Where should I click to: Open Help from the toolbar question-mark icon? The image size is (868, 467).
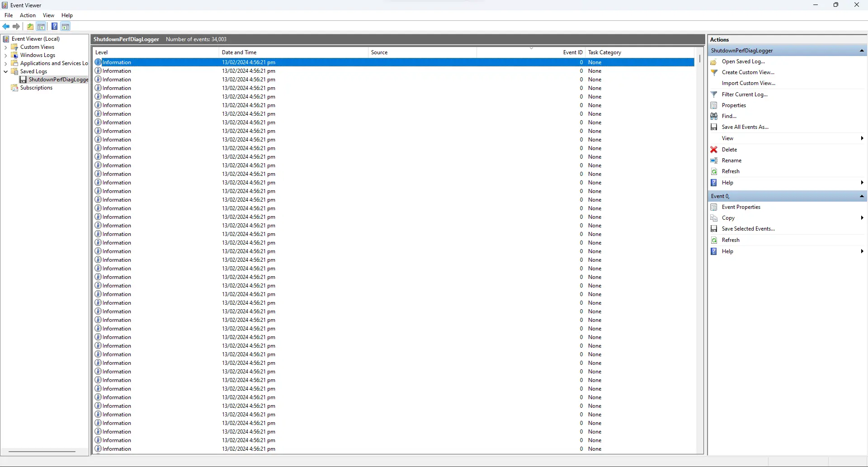55,27
